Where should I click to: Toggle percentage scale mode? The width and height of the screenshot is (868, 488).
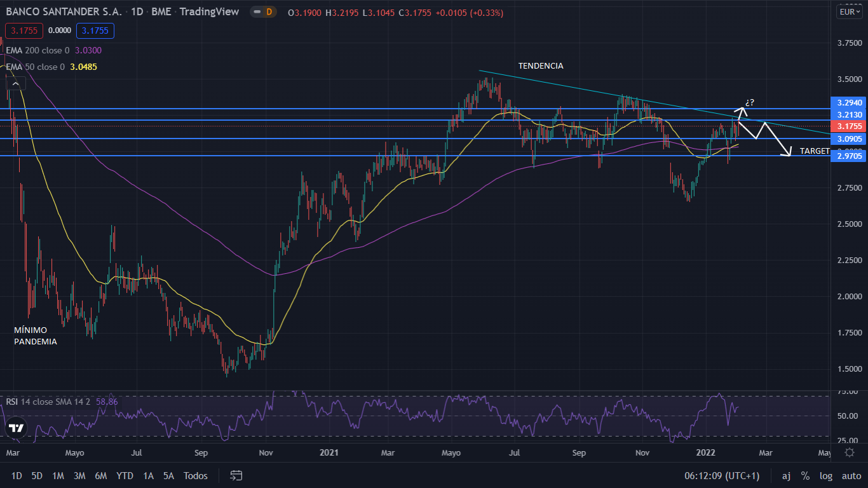coord(805,476)
